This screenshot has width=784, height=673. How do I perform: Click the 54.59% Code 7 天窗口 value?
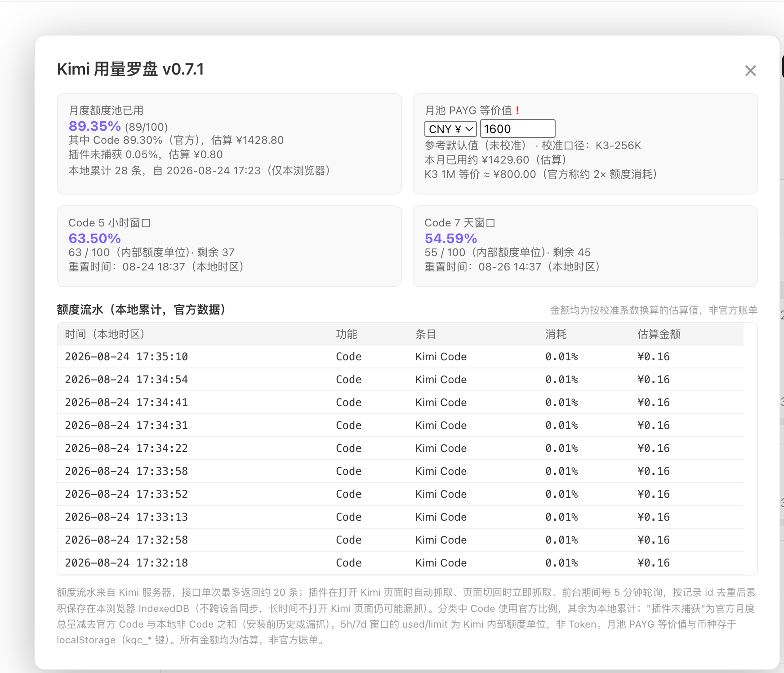click(x=451, y=239)
